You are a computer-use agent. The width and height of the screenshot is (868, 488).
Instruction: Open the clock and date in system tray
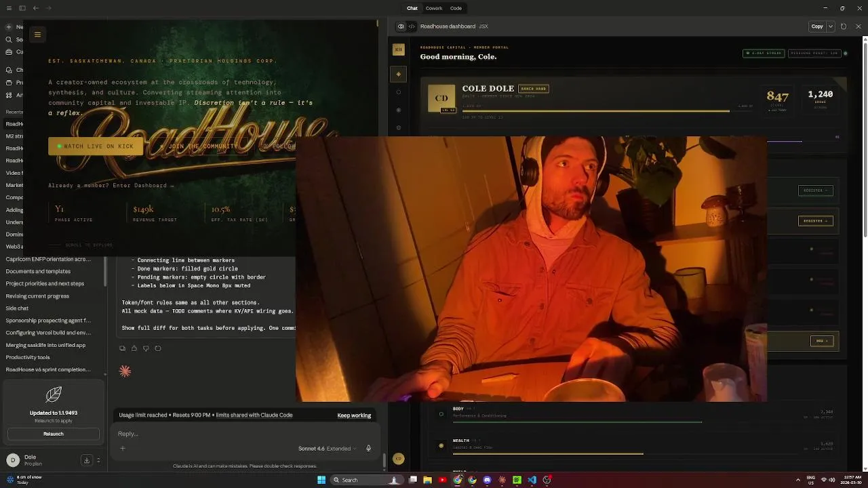point(852,480)
